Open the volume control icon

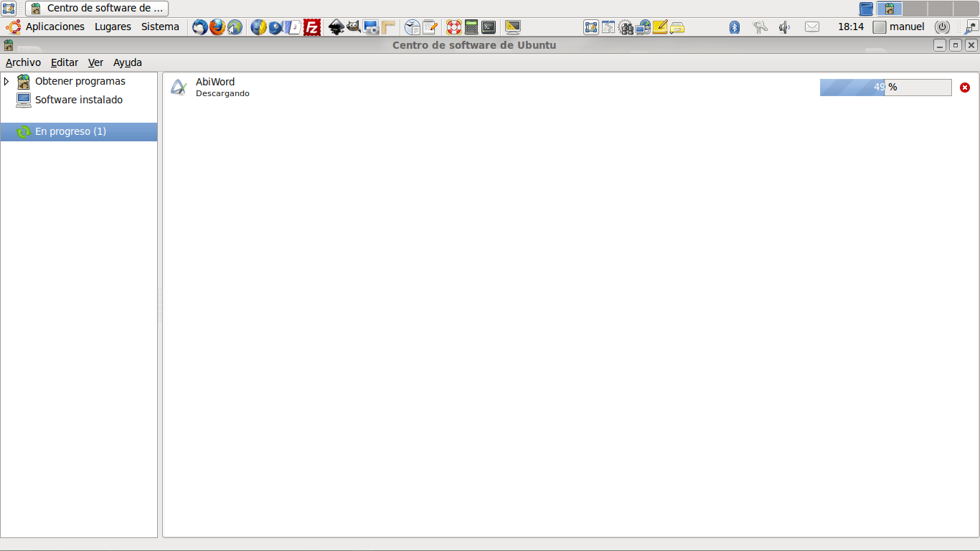(784, 27)
